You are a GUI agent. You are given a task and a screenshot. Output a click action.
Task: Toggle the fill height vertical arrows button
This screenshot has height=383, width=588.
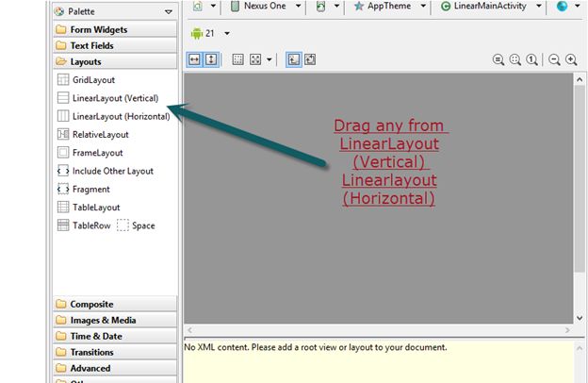[211, 59]
